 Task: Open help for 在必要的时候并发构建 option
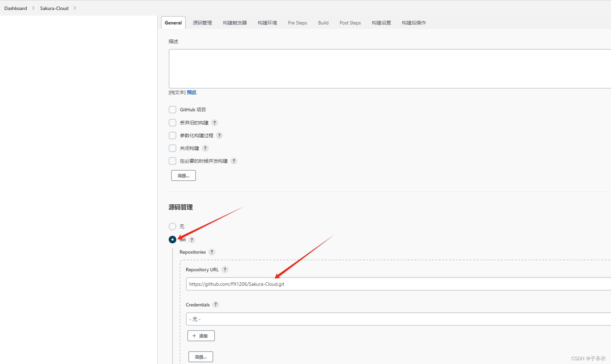pyautogui.click(x=234, y=161)
